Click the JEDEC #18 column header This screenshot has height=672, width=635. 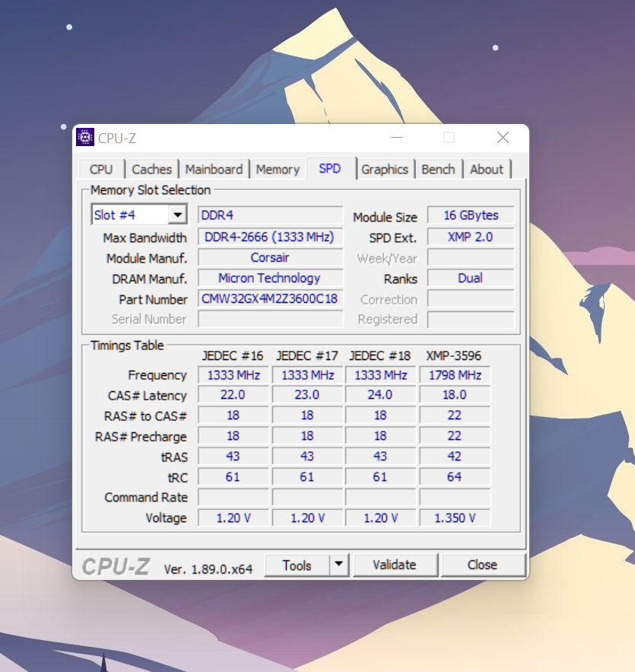point(379,355)
